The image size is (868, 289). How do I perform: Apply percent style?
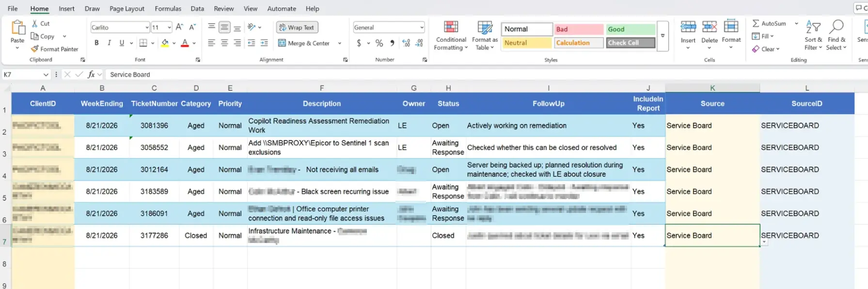379,43
